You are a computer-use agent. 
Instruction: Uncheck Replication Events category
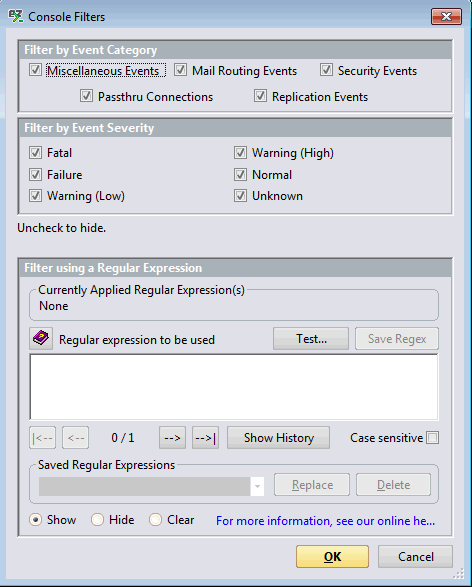(x=261, y=96)
